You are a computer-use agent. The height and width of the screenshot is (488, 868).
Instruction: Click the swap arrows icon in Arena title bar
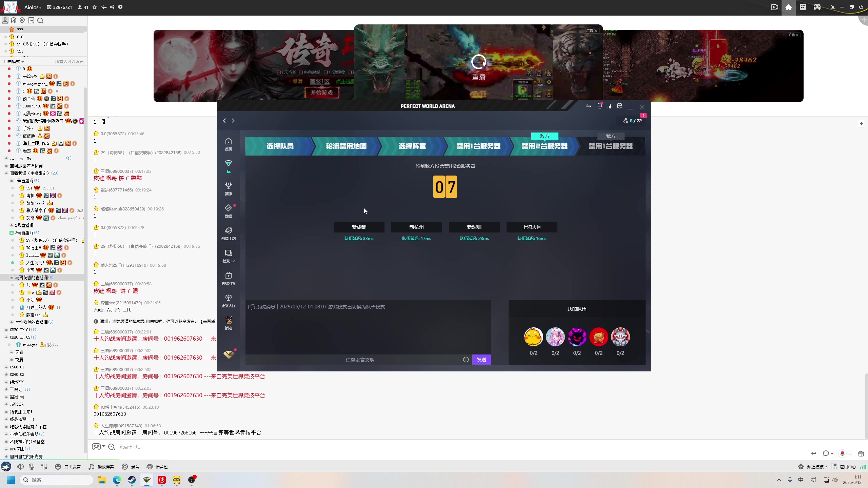click(x=589, y=106)
